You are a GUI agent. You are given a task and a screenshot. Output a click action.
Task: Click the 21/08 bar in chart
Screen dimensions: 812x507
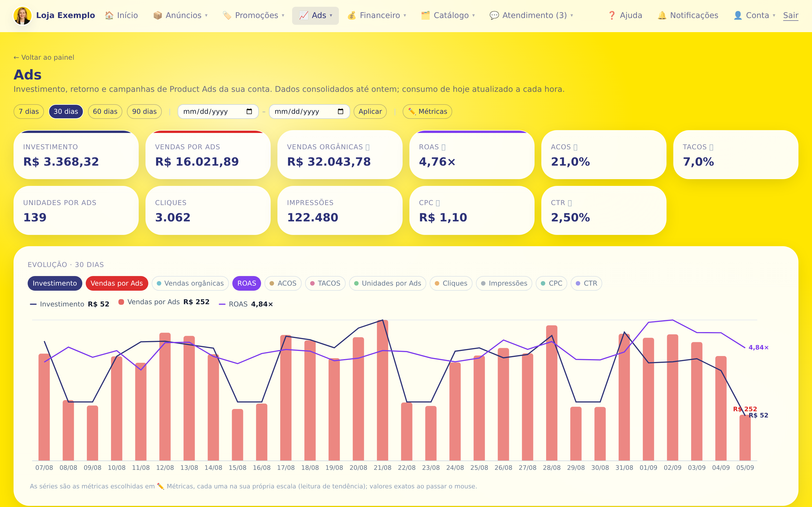point(383,390)
